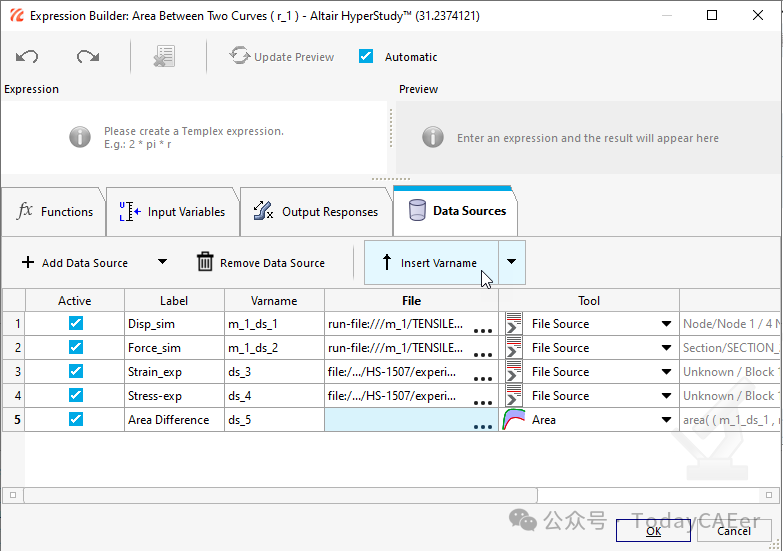
Task: Open file browser ellipsis for Strain_exp
Action: pos(483,378)
